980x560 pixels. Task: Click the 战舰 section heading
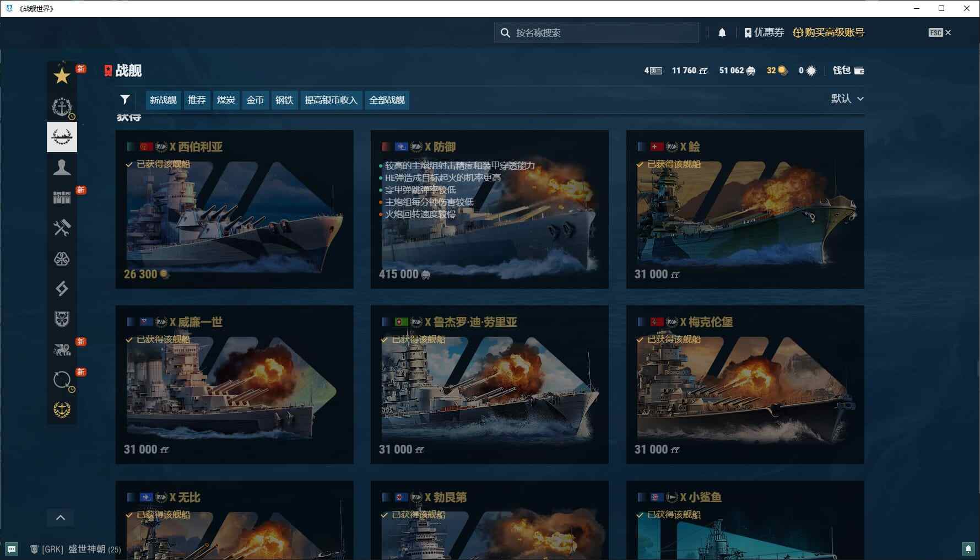[x=128, y=71]
